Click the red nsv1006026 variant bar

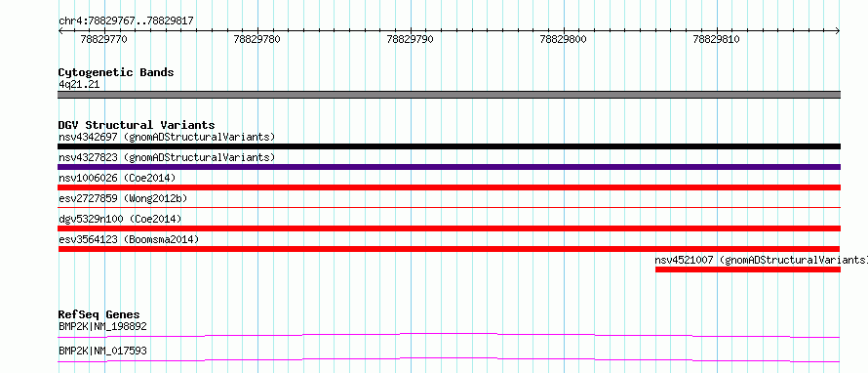click(449, 187)
